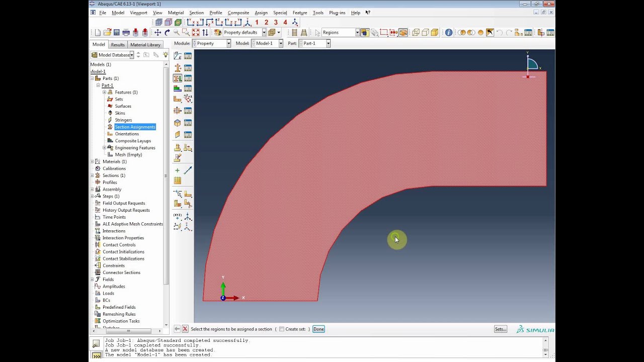The image size is (644, 362).
Task: Open the Composite menu
Action: point(238,13)
